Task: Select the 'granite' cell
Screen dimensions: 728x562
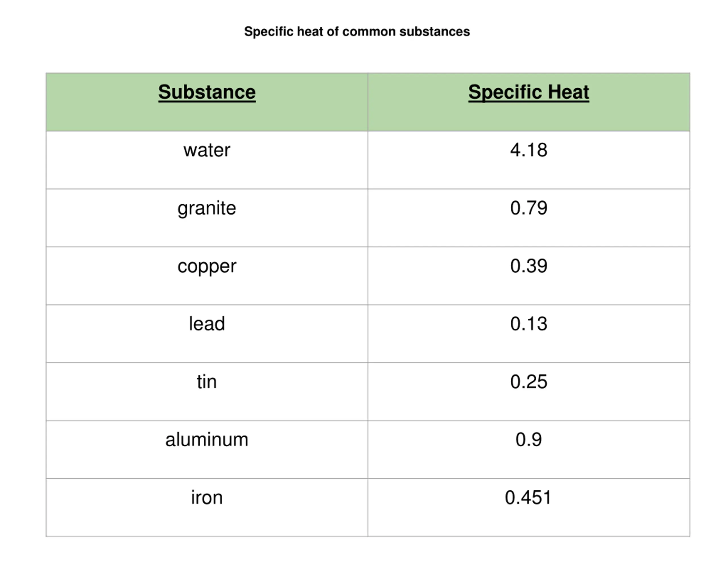Action: [x=207, y=218]
